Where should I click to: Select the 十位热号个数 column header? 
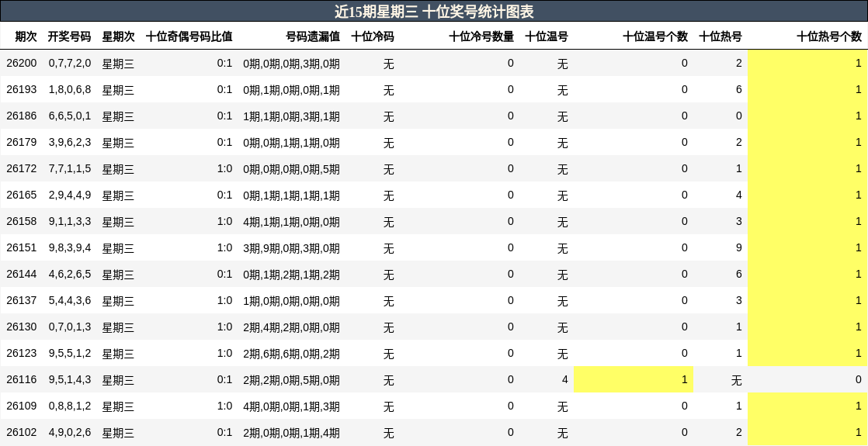828,36
